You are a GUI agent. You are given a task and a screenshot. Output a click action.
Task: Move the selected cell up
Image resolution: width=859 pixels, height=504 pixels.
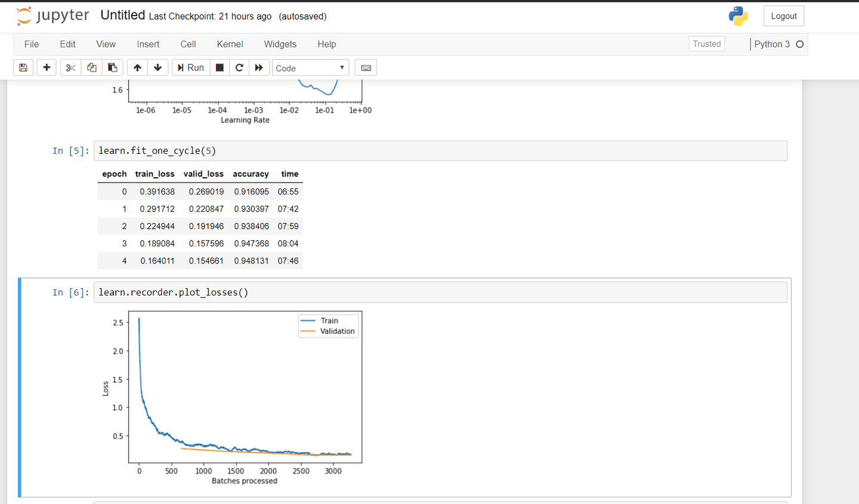[137, 67]
